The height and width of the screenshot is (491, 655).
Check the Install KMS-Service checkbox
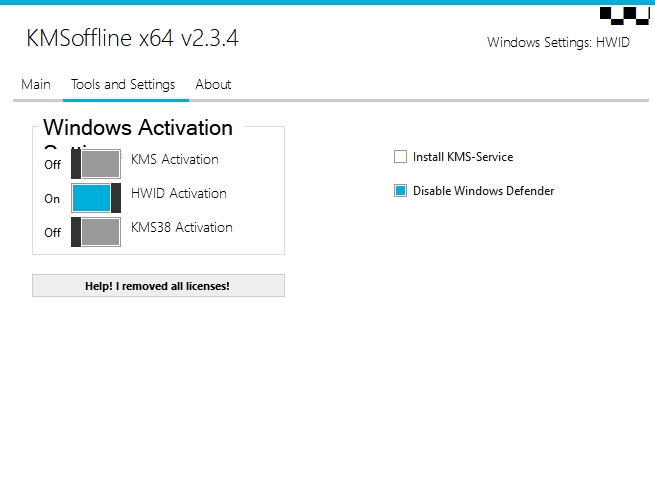401,157
